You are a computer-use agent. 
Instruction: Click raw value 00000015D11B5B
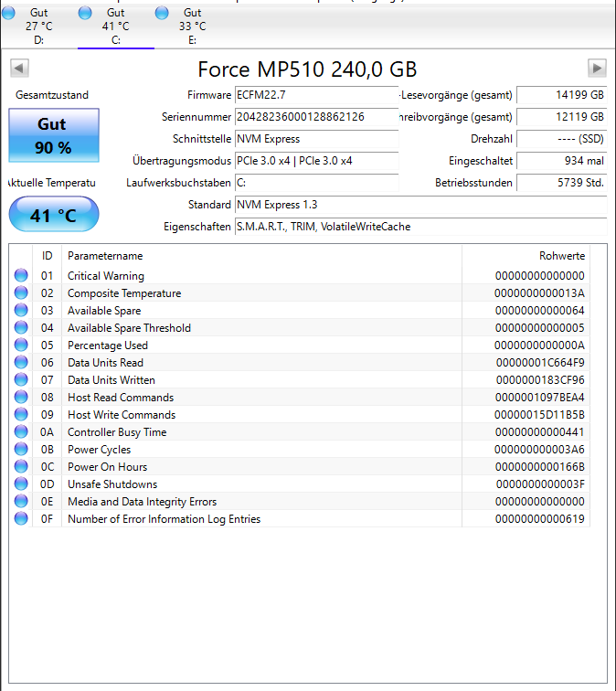(539, 415)
